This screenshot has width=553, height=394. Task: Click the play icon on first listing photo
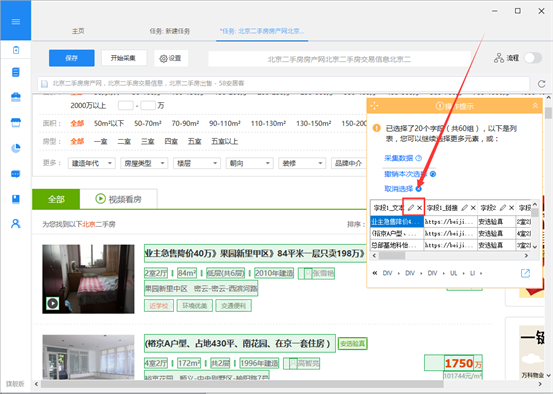pos(53,303)
